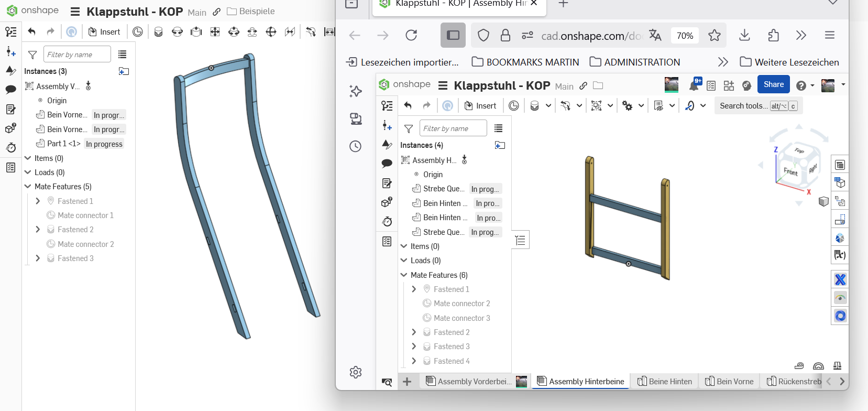Select Mate connector 3 in the front window
Screen dimensions: 868x411
462,318
